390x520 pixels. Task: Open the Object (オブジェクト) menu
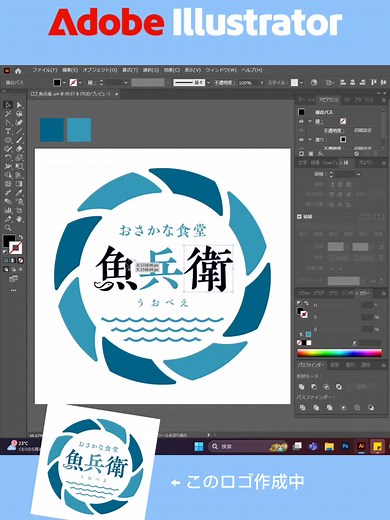click(x=100, y=70)
